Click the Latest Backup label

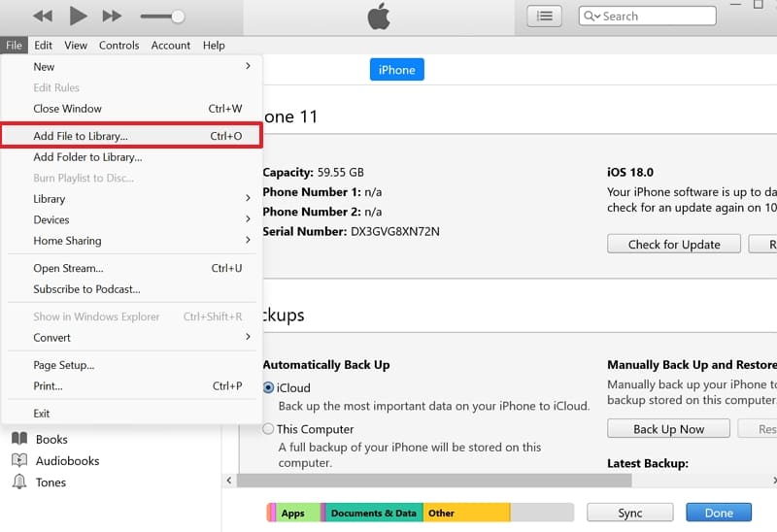pos(648,464)
